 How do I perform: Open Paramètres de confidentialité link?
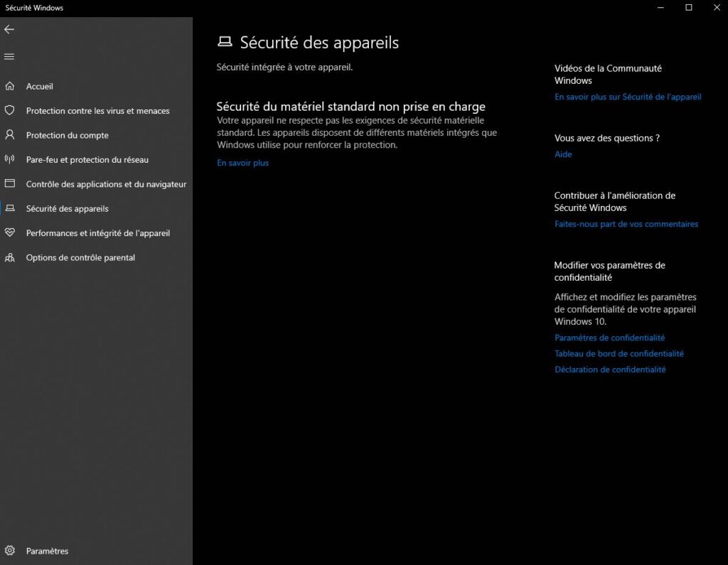pyautogui.click(x=609, y=338)
